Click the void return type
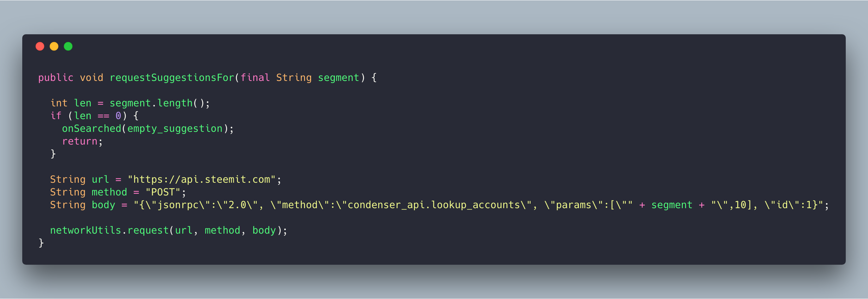Screen dimensions: 868x299 pos(91,78)
